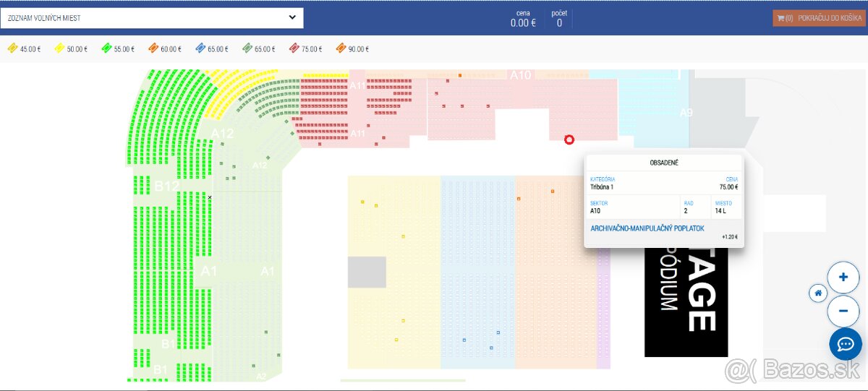Image resolution: width=868 pixels, height=391 pixels.
Task: Expand free seats list via chevron arrow
Action: pos(292,17)
